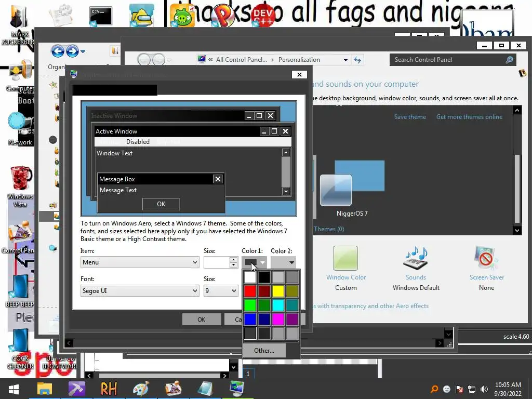Pick the purple color swatch
Screen dimensions: 532x399
coord(292,319)
